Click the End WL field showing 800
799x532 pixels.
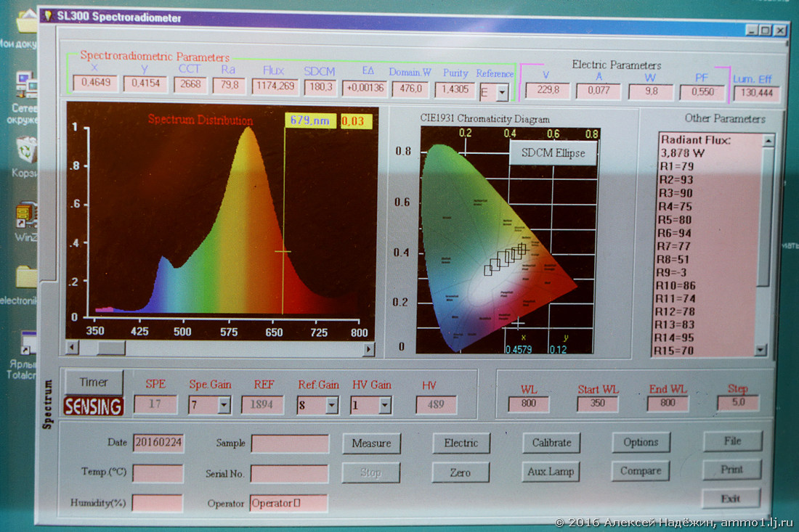click(668, 404)
